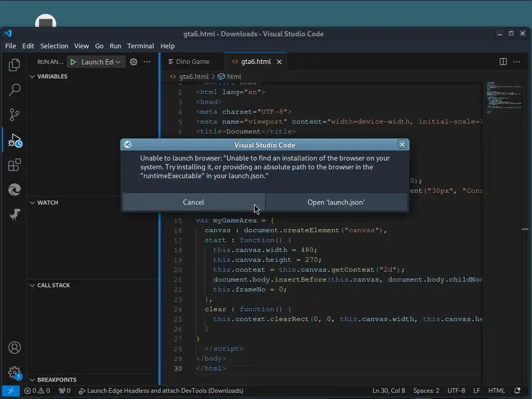Open the Terminal menu

140,46
